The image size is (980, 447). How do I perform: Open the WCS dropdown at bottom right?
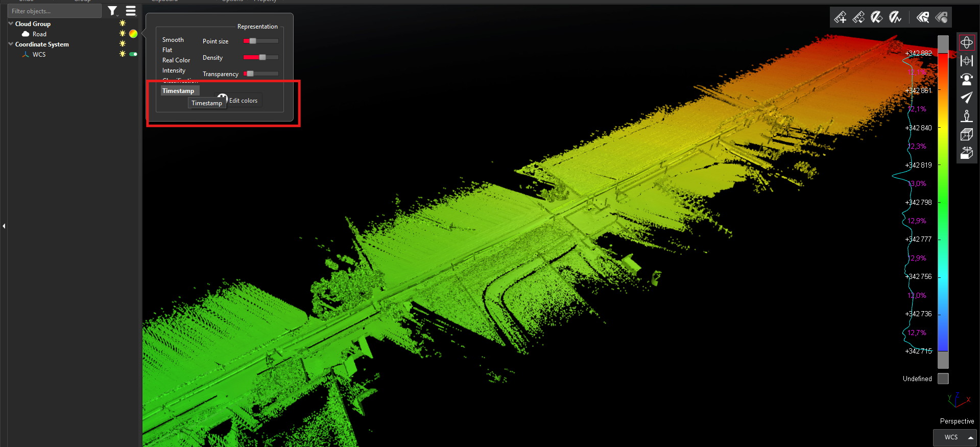tap(954, 437)
